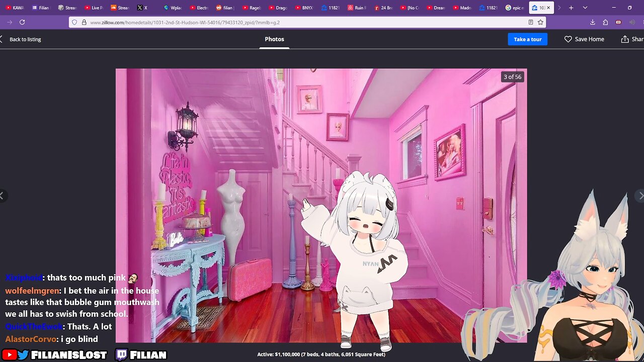Click the YouTube logo in the overlay
Viewport: 644px width, 362px height.
point(9,355)
